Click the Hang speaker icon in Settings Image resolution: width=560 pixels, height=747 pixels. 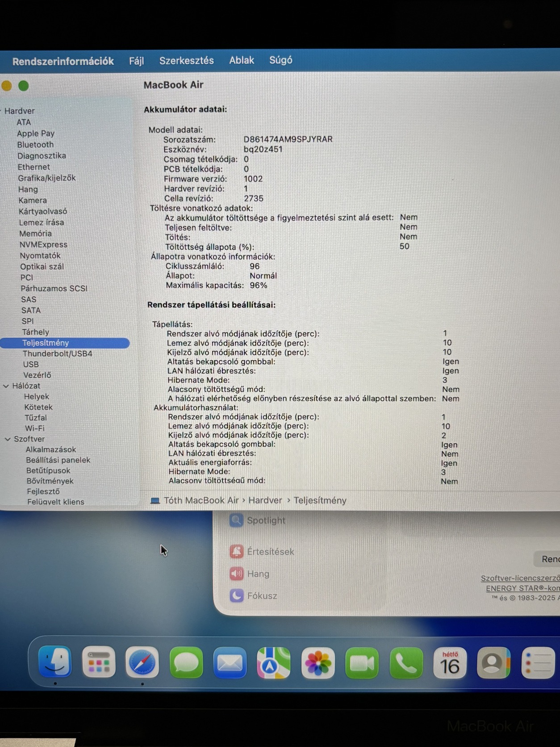pos(237,573)
